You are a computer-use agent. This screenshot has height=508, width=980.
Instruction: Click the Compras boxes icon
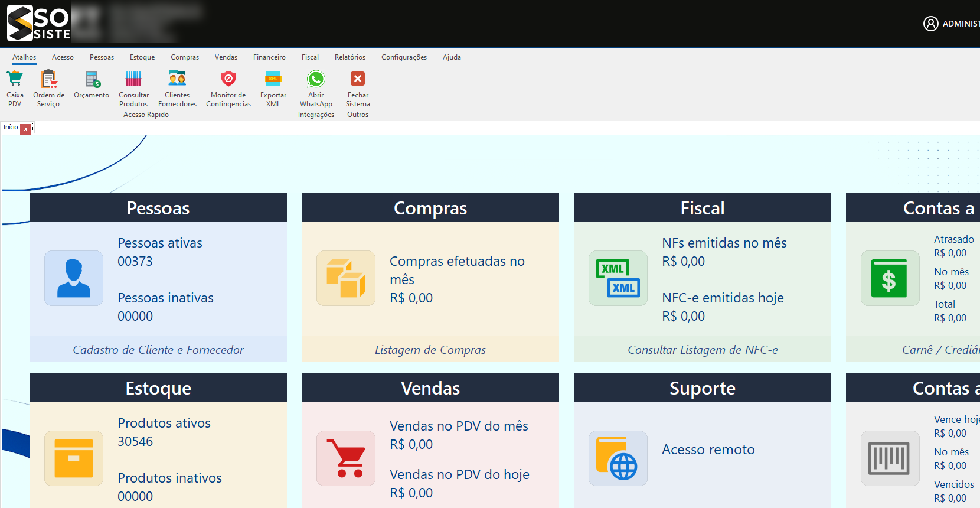point(346,278)
